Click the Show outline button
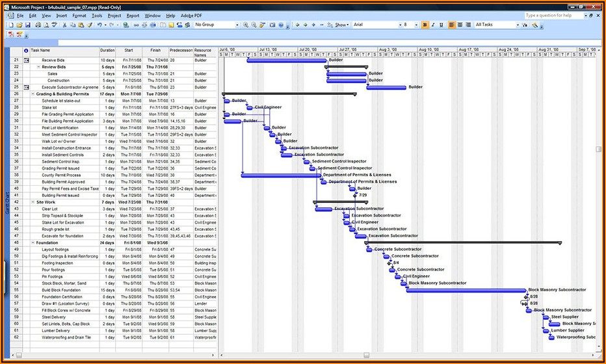606x364 pixels. (341, 25)
